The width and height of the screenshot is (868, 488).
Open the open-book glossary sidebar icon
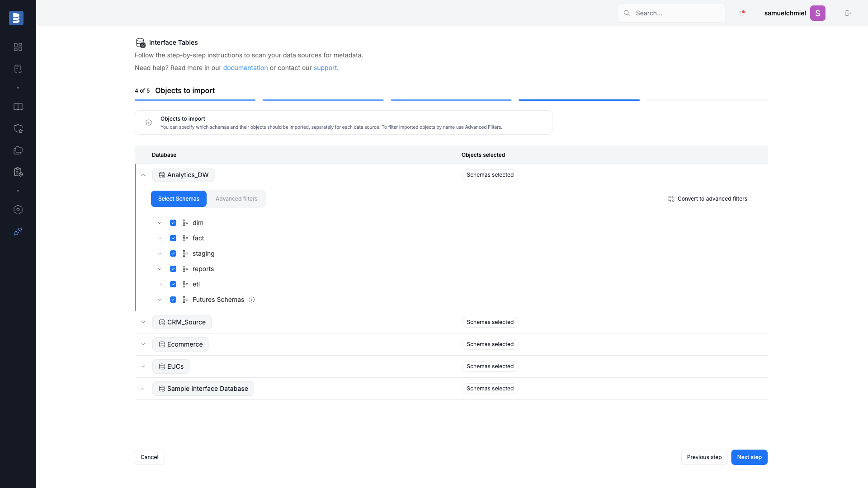click(18, 107)
